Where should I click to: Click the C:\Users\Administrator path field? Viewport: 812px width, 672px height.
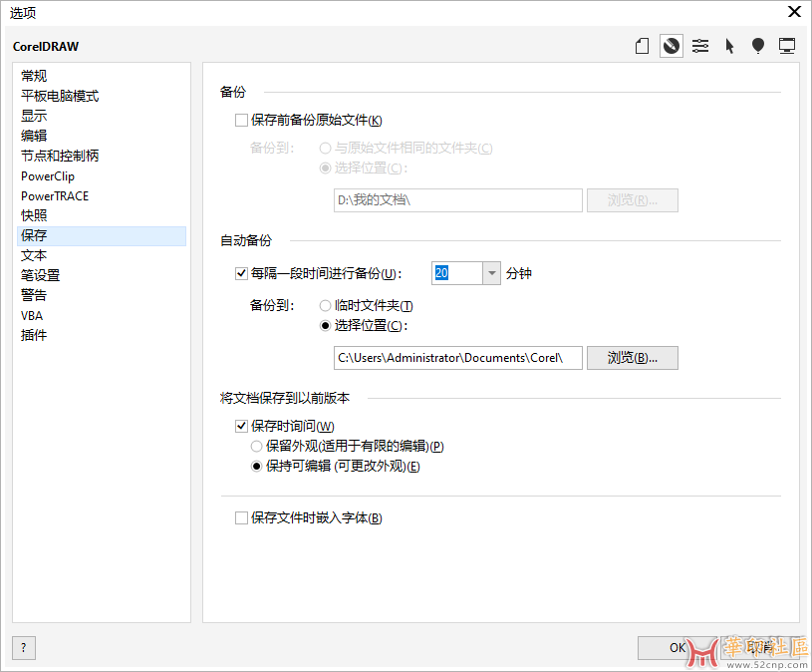click(457, 358)
